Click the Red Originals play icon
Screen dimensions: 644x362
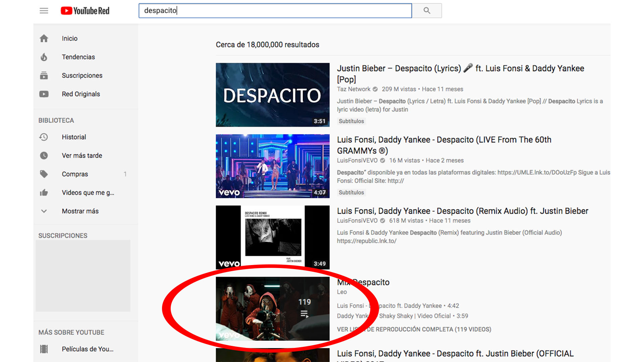44,94
